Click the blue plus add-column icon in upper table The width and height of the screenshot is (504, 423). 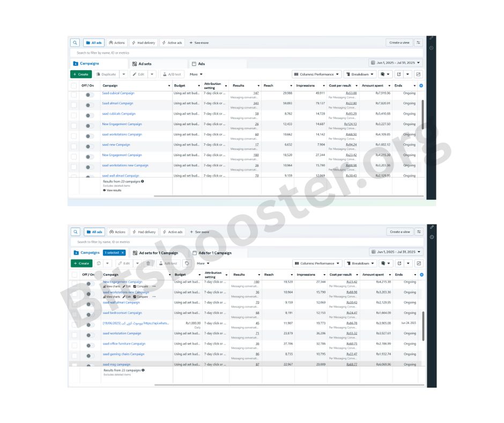[x=421, y=86]
